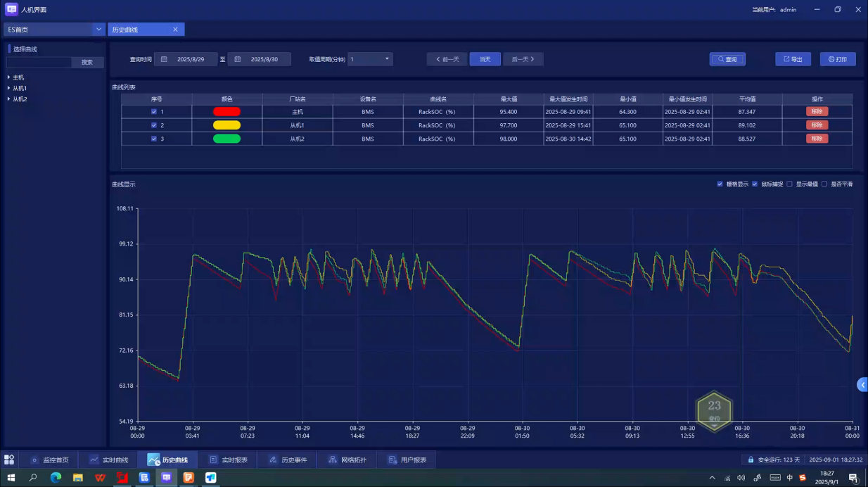Open the ES首页 dropdown arrow

point(99,30)
